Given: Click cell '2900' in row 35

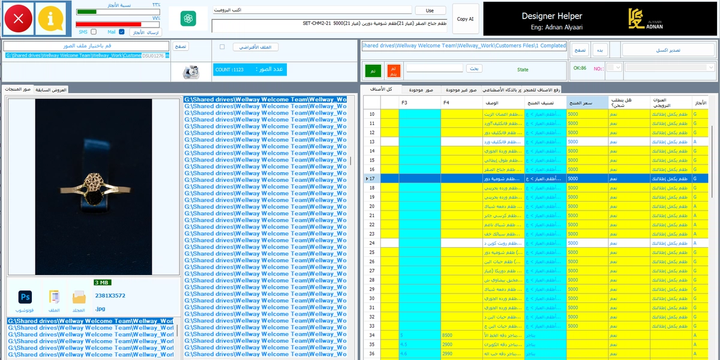Looking at the screenshot, I should tap(462, 344).
